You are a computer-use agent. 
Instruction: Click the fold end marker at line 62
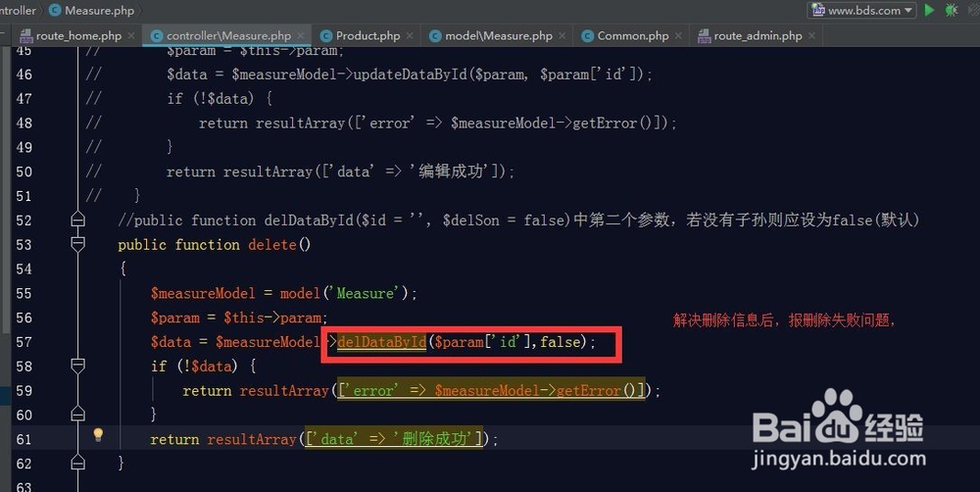(x=77, y=463)
